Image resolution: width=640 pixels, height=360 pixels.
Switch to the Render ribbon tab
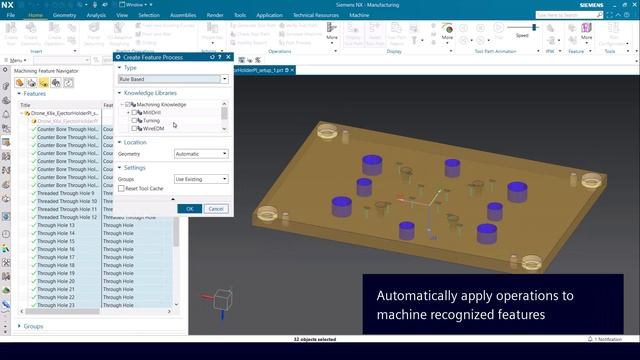(215, 15)
